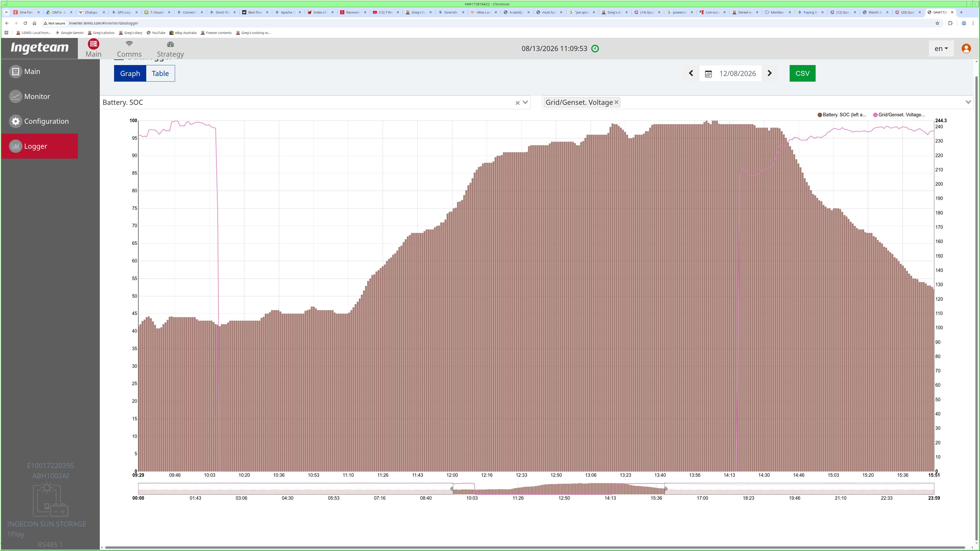Open the Main sidebar section
The image size is (980, 551).
[x=40, y=71]
